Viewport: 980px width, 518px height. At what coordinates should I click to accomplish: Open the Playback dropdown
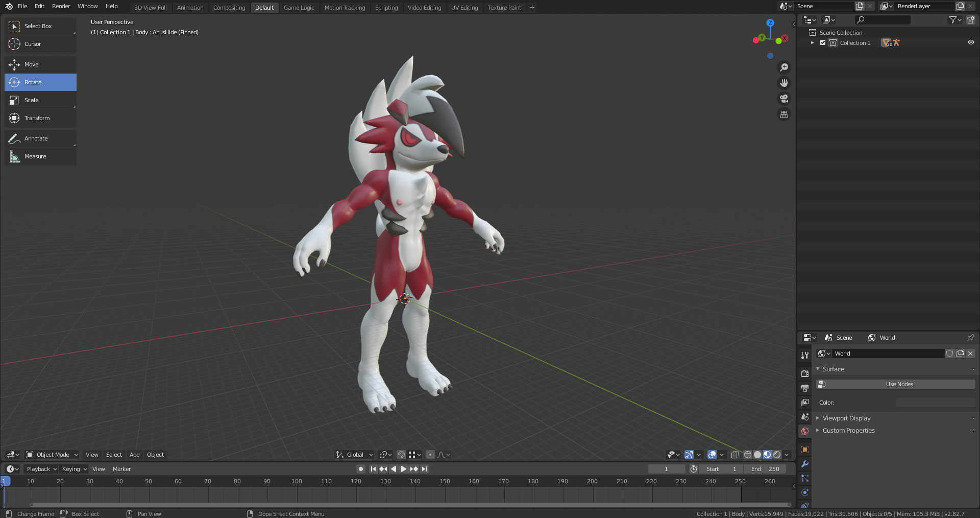pyautogui.click(x=41, y=469)
